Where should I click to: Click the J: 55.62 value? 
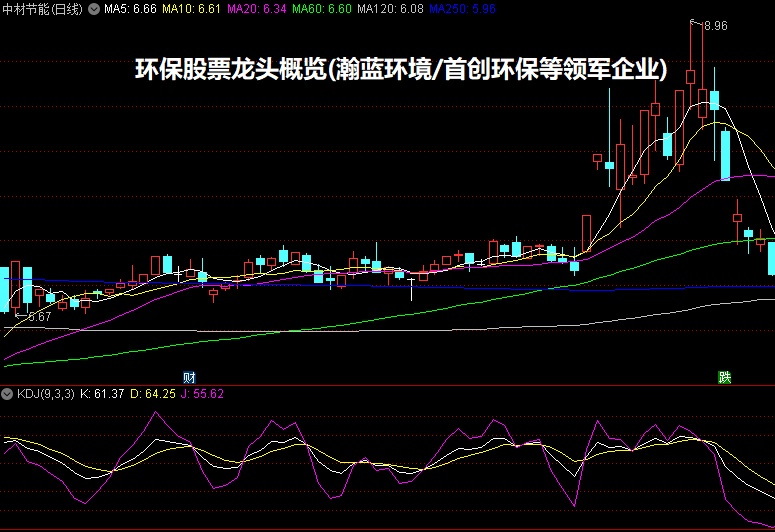pyautogui.click(x=202, y=394)
